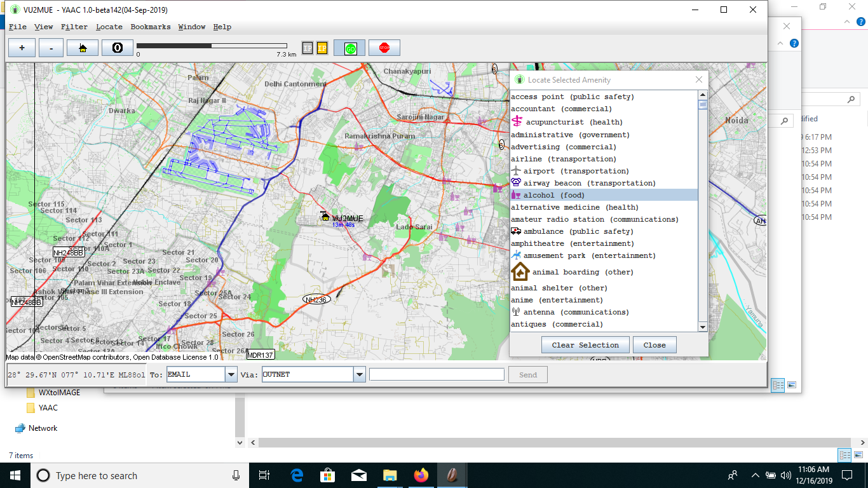The height and width of the screenshot is (488, 868).
Task: Click amenity list scrollbar up arrow
Action: point(703,95)
